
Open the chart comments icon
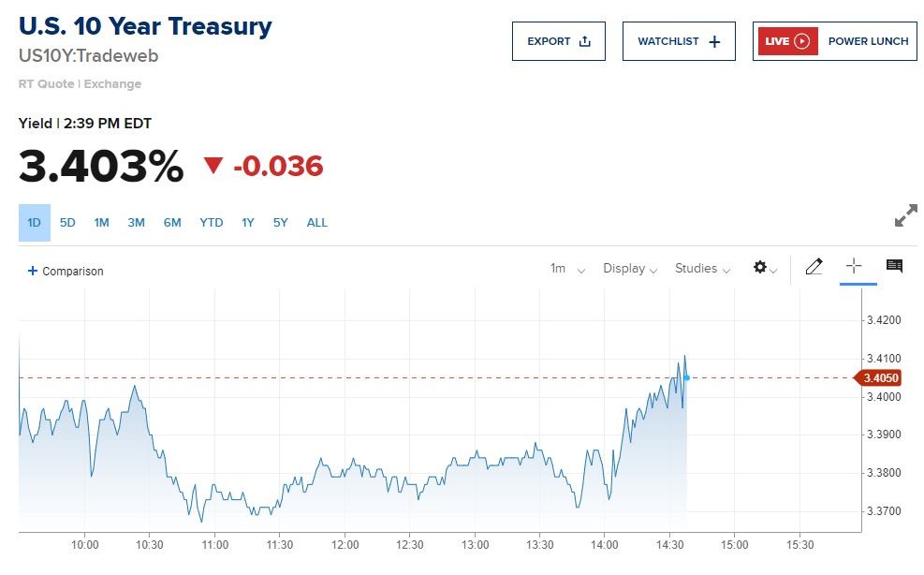click(894, 267)
